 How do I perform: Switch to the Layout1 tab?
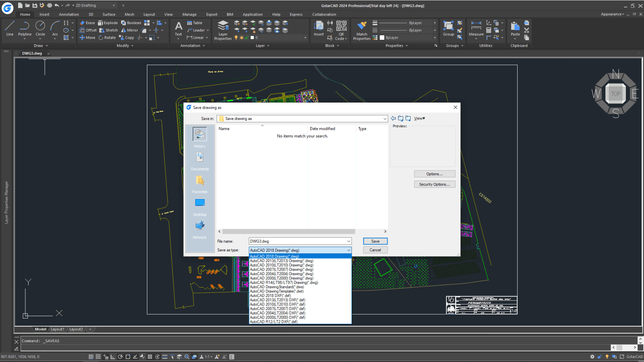[x=58, y=329]
